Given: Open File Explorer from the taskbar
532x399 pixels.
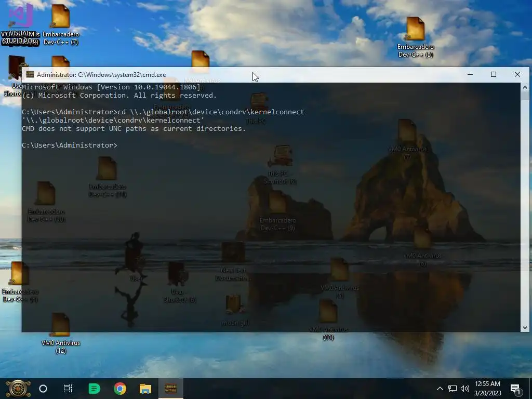Looking at the screenshot, I should pyautogui.click(x=145, y=389).
